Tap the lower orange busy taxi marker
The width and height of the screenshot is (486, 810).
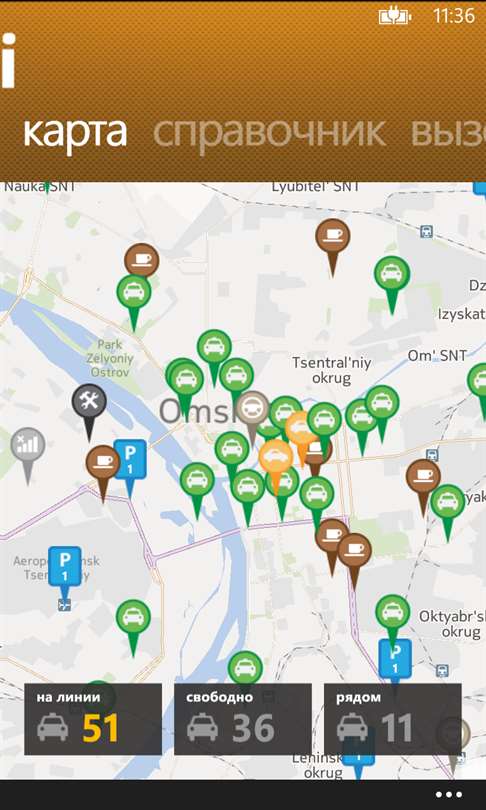click(x=276, y=462)
